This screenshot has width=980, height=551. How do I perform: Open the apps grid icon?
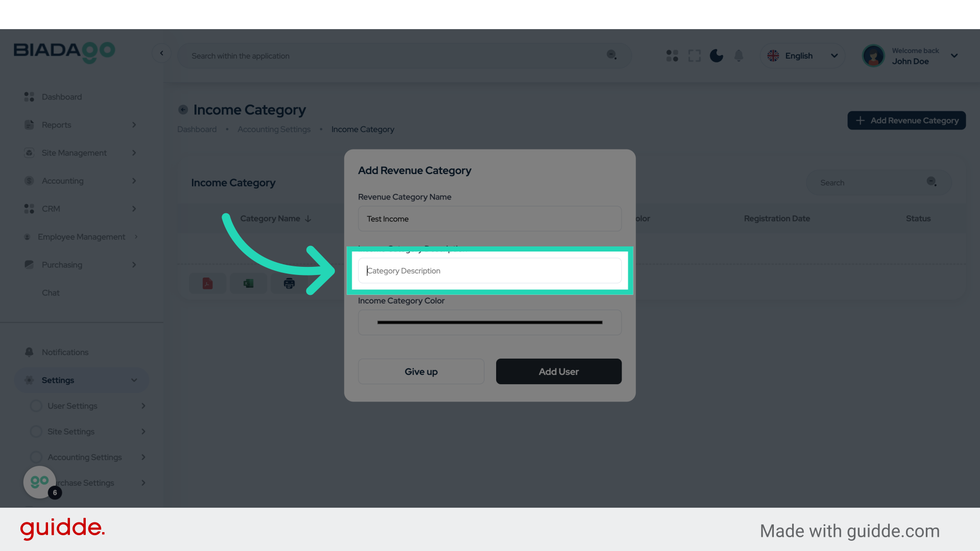pyautogui.click(x=672, y=56)
